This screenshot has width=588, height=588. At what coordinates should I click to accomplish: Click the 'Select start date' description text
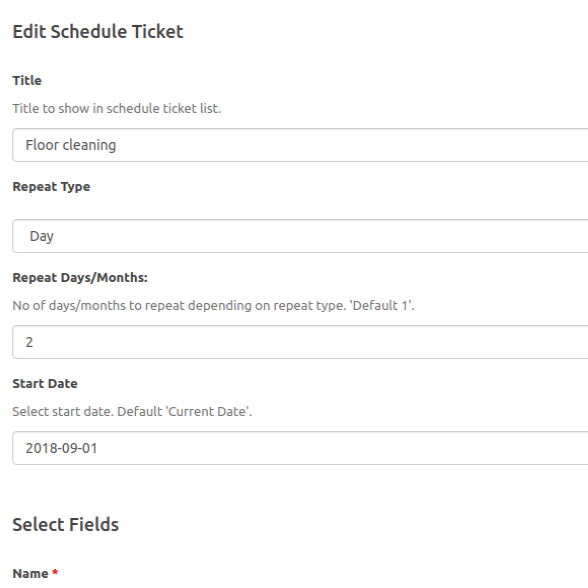[x=132, y=412]
